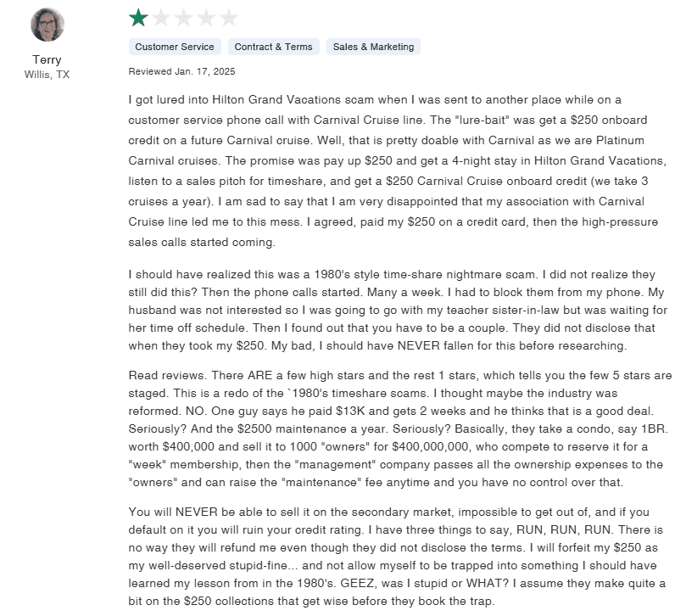Viewport: 686px width, 616px height.
Task: Select the fifth rating star
Action: (x=229, y=18)
